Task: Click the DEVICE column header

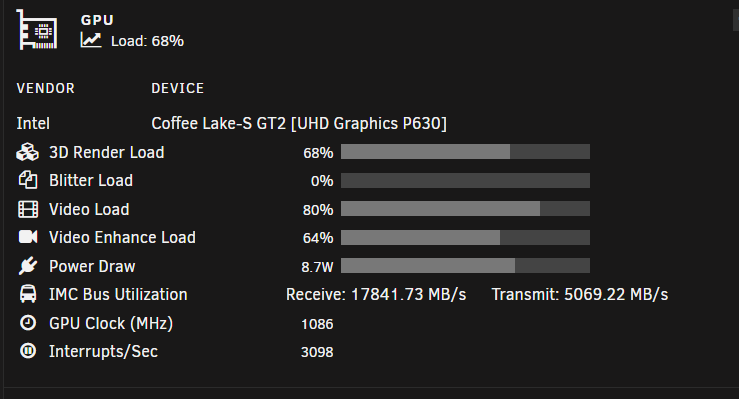Action: click(178, 88)
